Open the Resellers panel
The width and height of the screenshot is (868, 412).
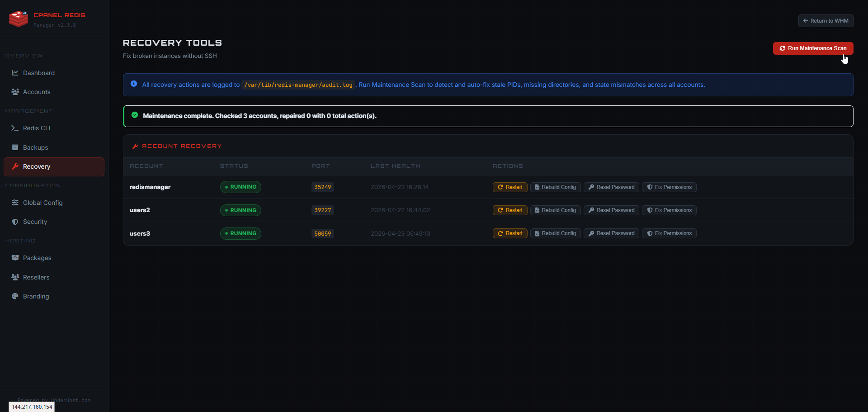(x=36, y=277)
